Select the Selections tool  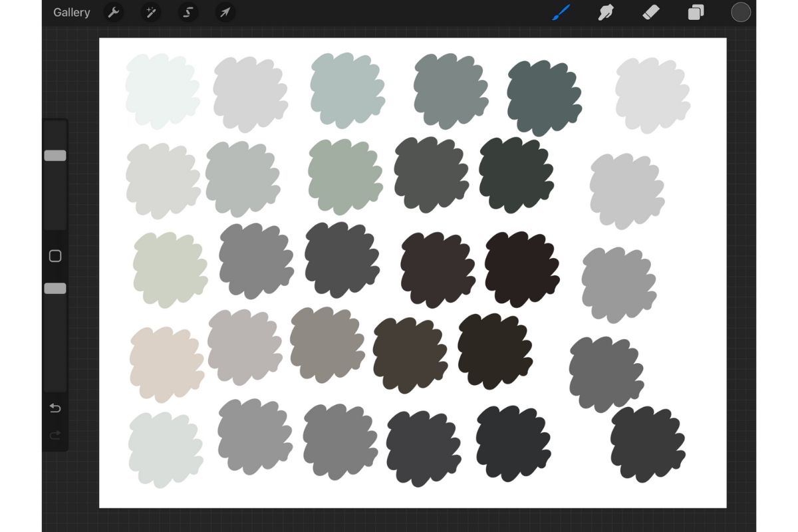pos(188,12)
